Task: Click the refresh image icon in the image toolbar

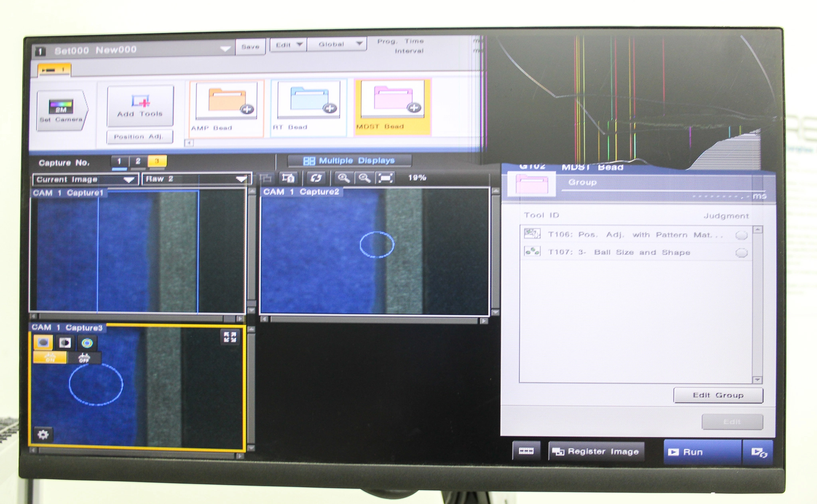Action: point(316,178)
